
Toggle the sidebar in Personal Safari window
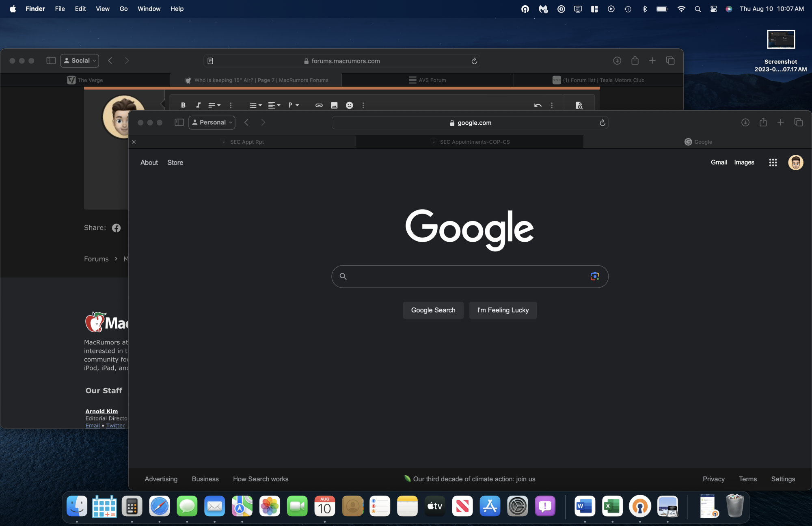(x=179, y=122)
